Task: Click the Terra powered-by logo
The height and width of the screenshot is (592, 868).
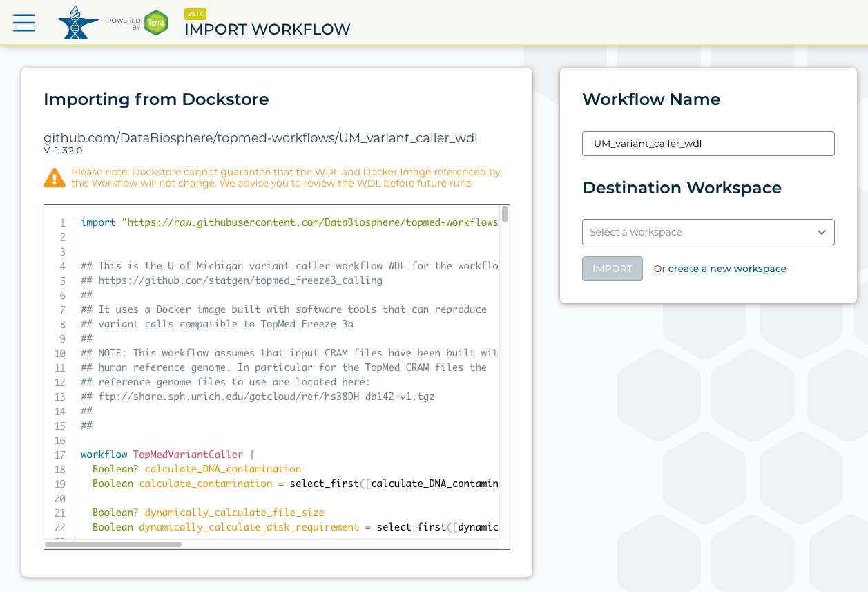Action: click(x=156, y=22)
